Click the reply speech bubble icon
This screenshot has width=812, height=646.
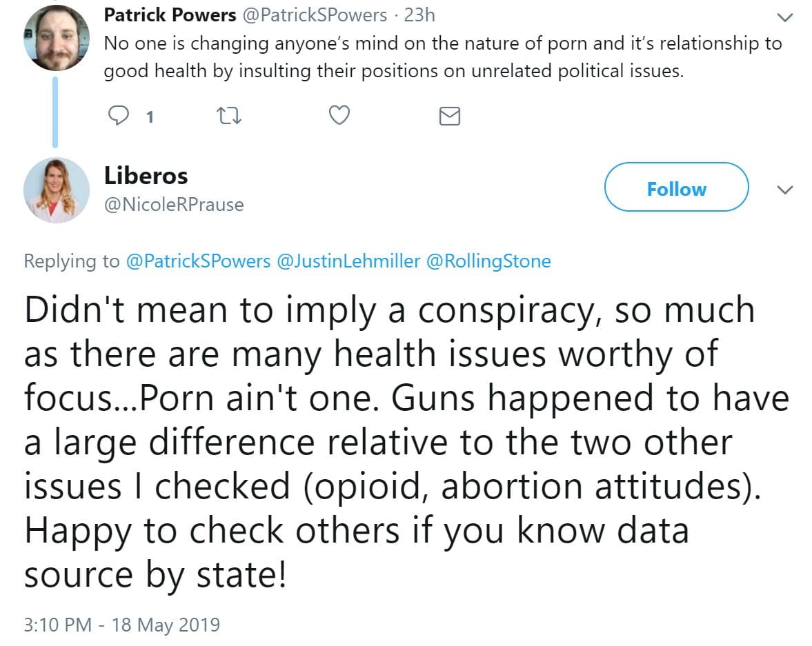119,117
